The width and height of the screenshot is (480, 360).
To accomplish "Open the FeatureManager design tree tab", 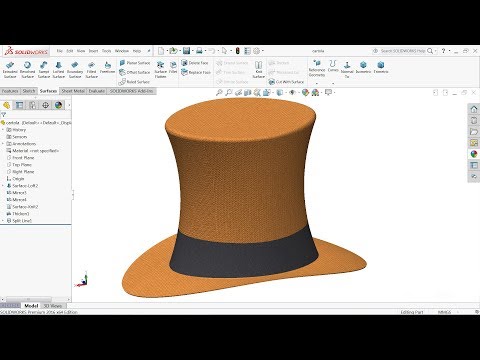I will pos(6,105).
